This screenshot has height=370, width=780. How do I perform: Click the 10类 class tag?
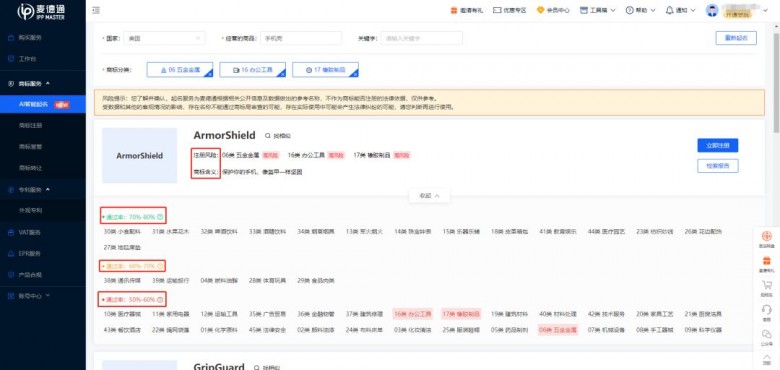point(122,314)
